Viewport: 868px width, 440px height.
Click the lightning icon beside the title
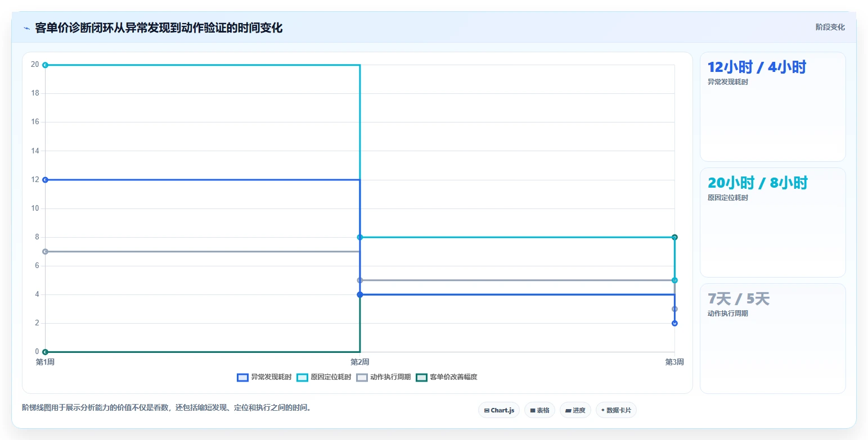26,28
